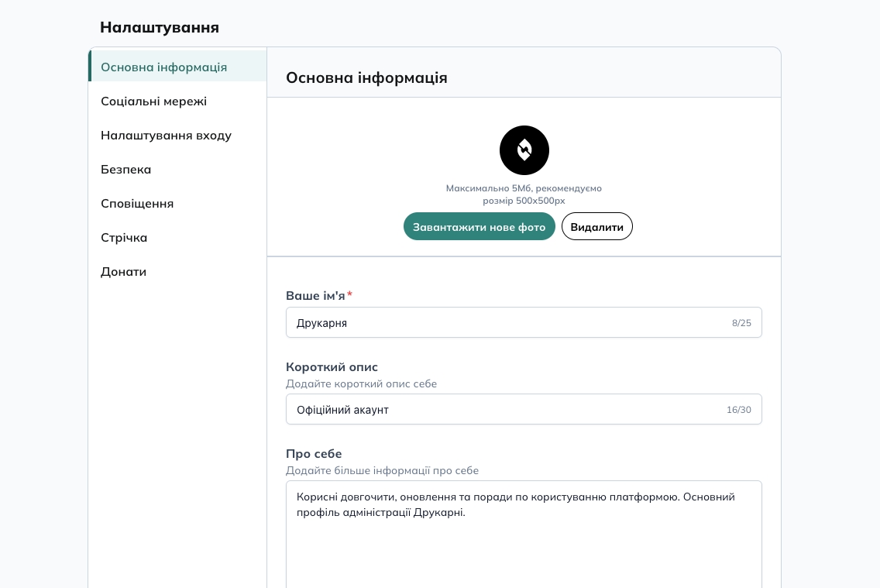The height and width of the screenshot is (588, 880).
Task: Open Стрічка settings
Action: pos(124,237)
